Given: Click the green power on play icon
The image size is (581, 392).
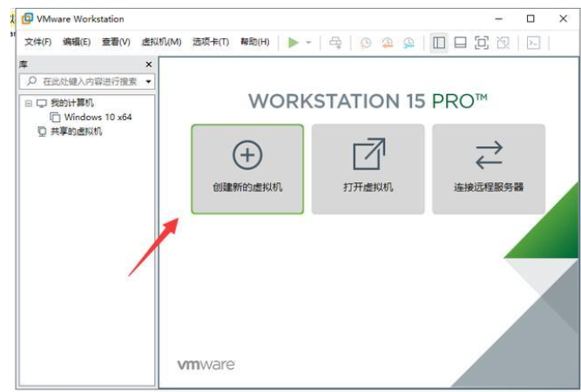Looking at the screenshot, I should pyautogui.click(x=294, y=43).
